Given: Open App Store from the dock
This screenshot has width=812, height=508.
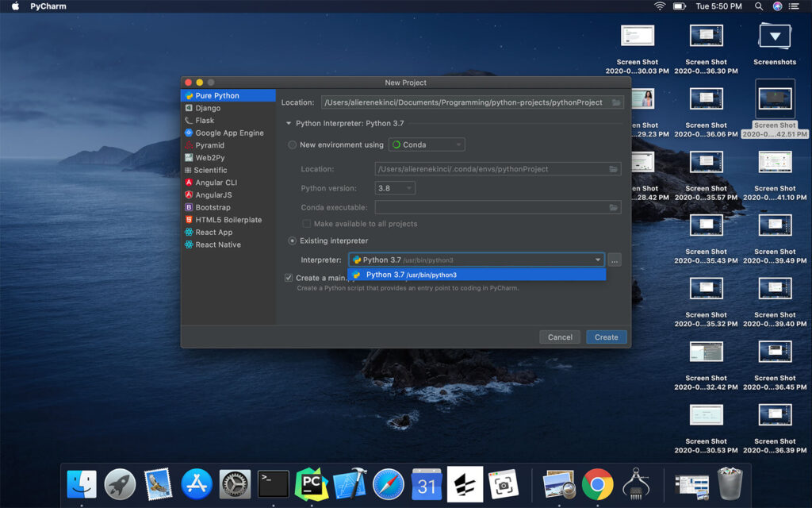Looking at the screenshot, I should click(x=197, y=485).
